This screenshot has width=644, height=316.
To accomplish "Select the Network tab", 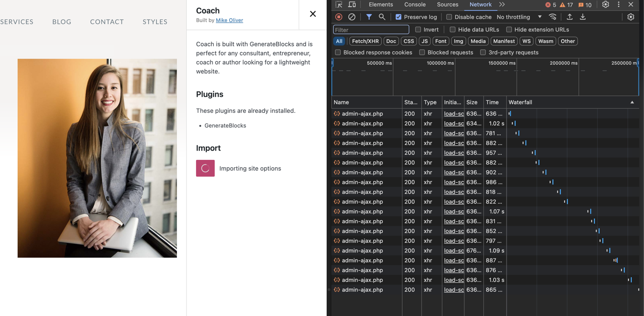I will [480, 5].
